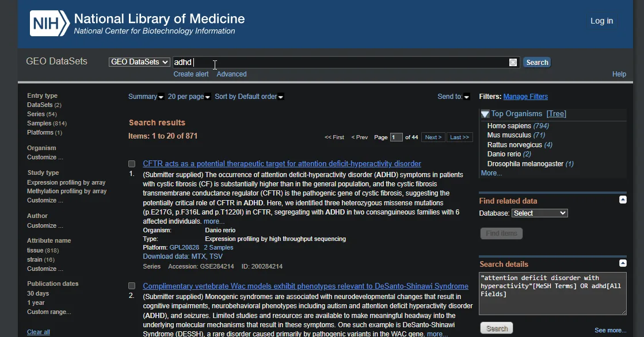Select the checkbox for Wac models result
The image size is (644, 337).
coord(132,286)
